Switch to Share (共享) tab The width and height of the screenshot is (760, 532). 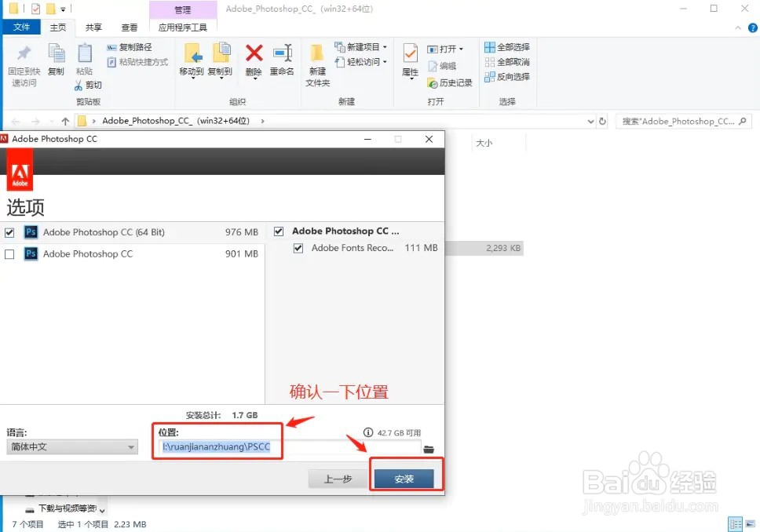[x=93, y=27]
